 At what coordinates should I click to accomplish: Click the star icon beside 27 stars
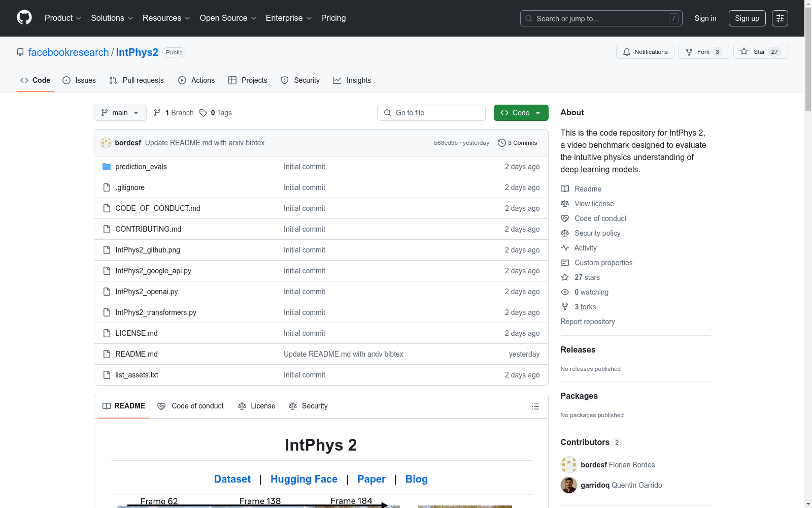565,277
